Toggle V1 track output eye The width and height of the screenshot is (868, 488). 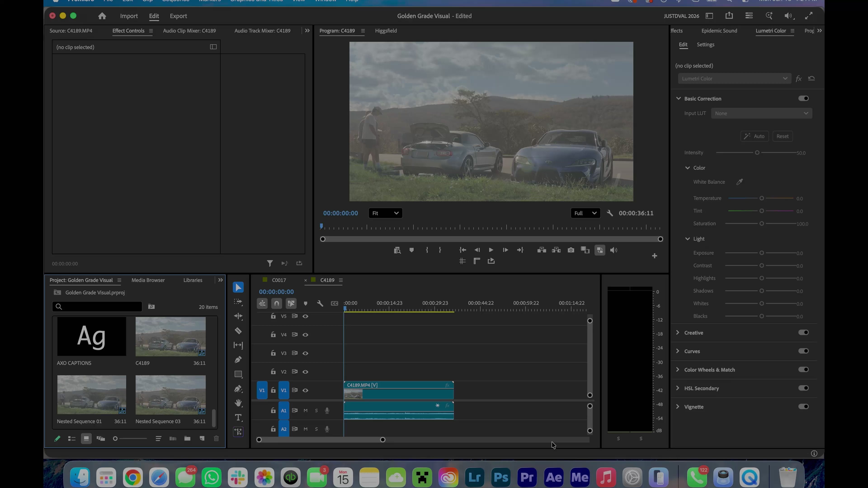305,390
